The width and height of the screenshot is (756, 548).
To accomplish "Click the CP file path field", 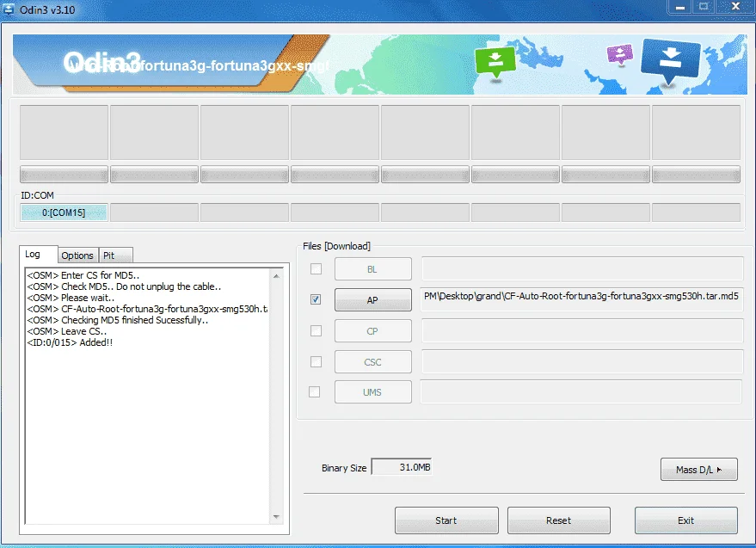I will (x=582, y=331).
